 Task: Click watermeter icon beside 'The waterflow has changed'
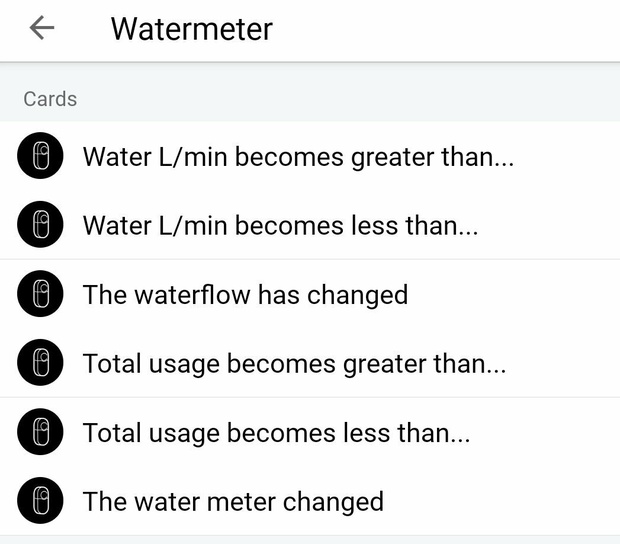(x=40, y=293)
